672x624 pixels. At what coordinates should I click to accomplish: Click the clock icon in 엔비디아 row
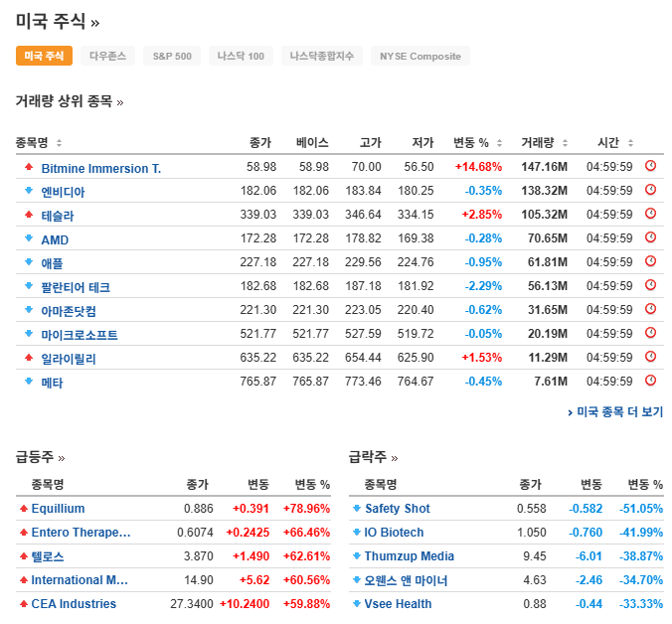coord(650,190)
